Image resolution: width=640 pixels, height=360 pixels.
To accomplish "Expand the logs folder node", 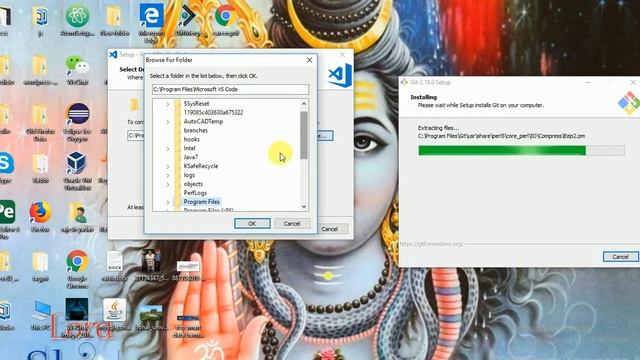I will [x=167, y=175].
